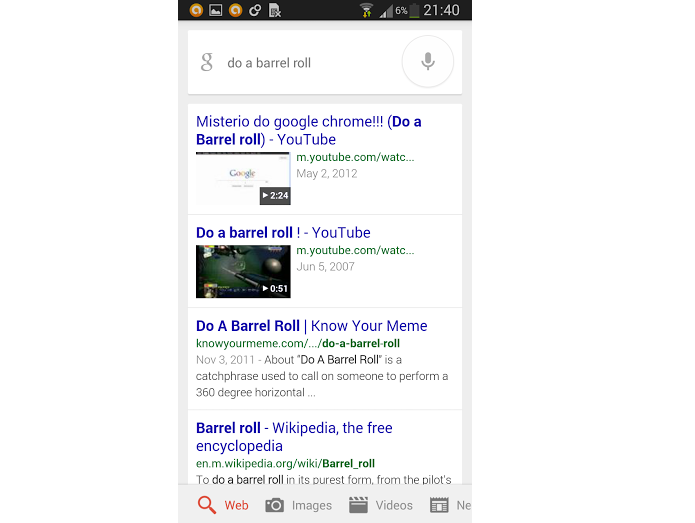Select the Web tab magnifier icon
Screen dimensions: 695x523
207,505
